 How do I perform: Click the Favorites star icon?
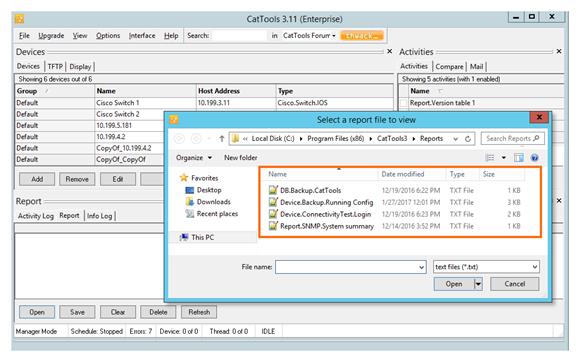[184, 178]
